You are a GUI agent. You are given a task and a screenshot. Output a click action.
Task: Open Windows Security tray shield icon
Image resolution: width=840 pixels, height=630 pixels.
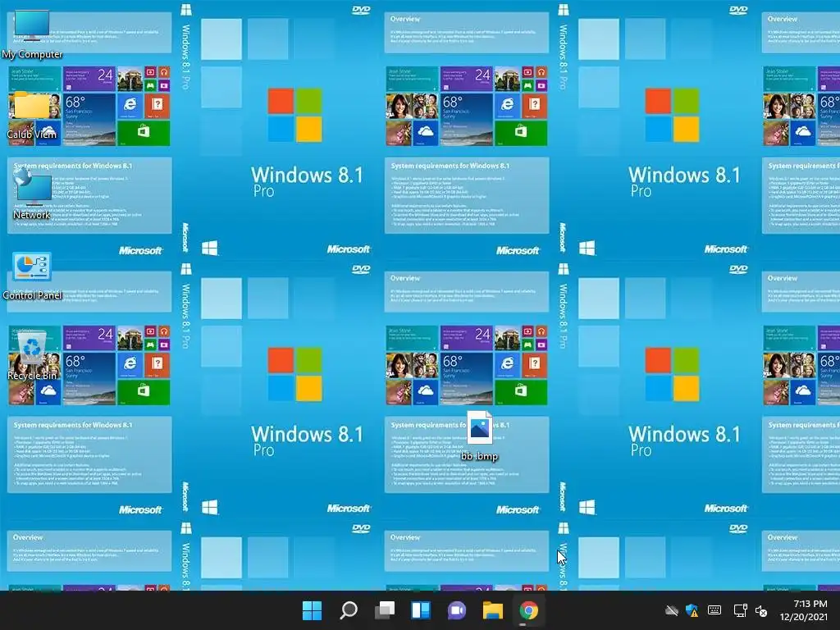point(692,610)
